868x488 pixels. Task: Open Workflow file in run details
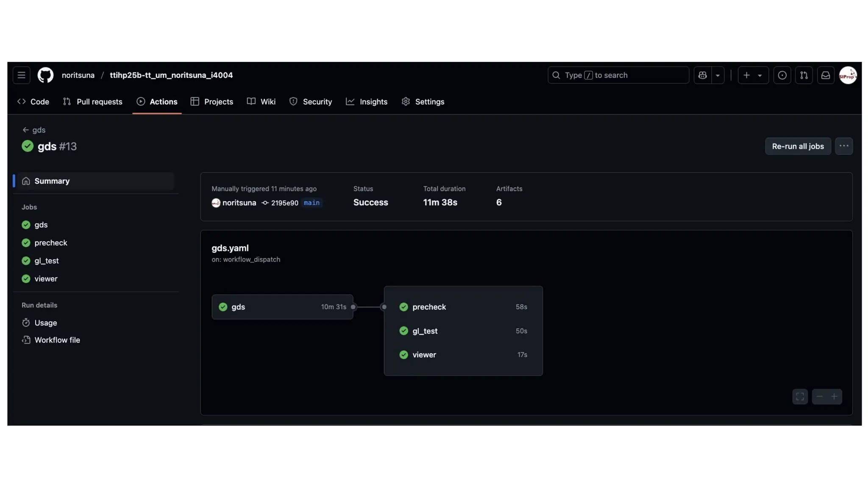[x=57, y=340]
